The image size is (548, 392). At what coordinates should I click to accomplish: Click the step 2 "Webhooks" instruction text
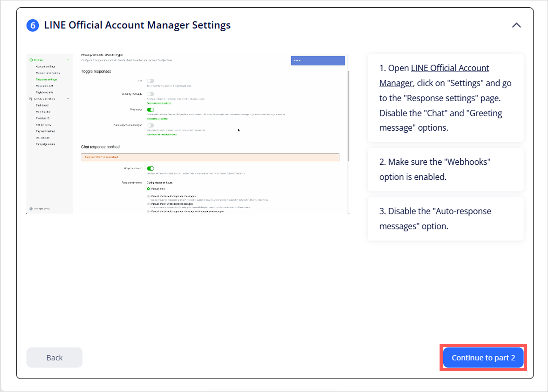(x=435, y=169)
